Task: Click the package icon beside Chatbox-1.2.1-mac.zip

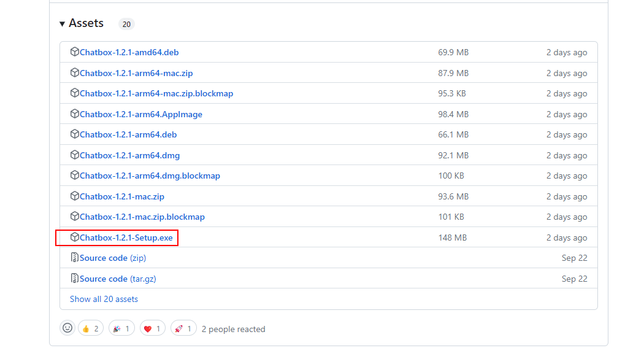Action: coord(74,196)
